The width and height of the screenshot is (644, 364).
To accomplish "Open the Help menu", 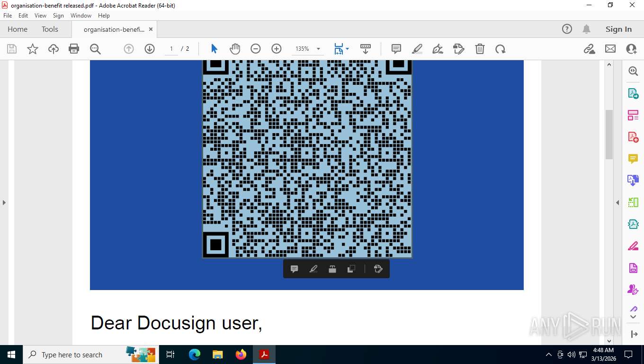I will (104, 16).
